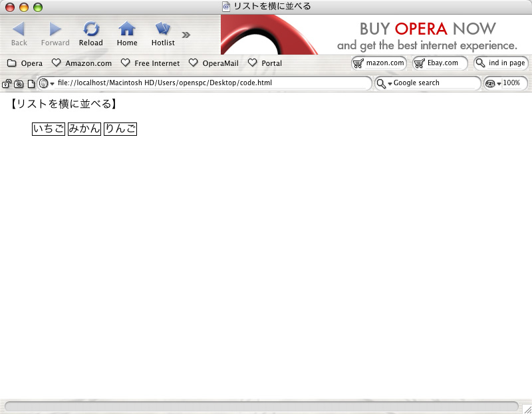
Task: Click the 【リストを横に並べる】 heading text
Action: point(63,104)
